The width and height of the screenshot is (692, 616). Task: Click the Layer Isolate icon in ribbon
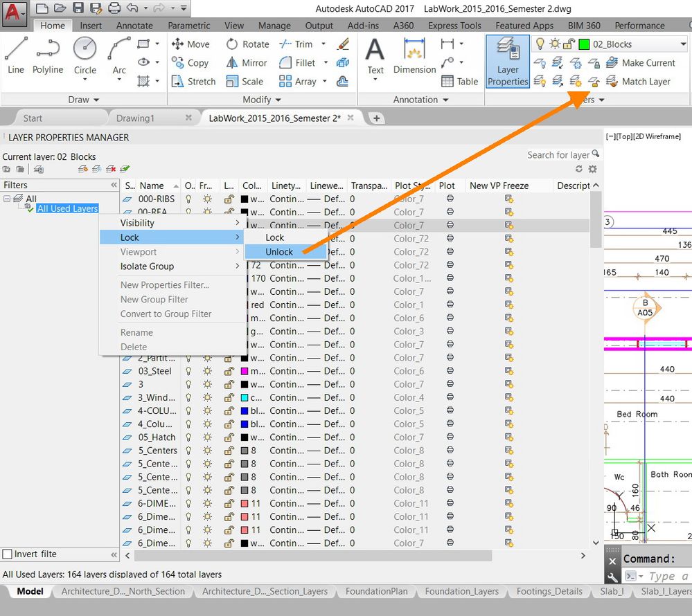coord(558,63)
